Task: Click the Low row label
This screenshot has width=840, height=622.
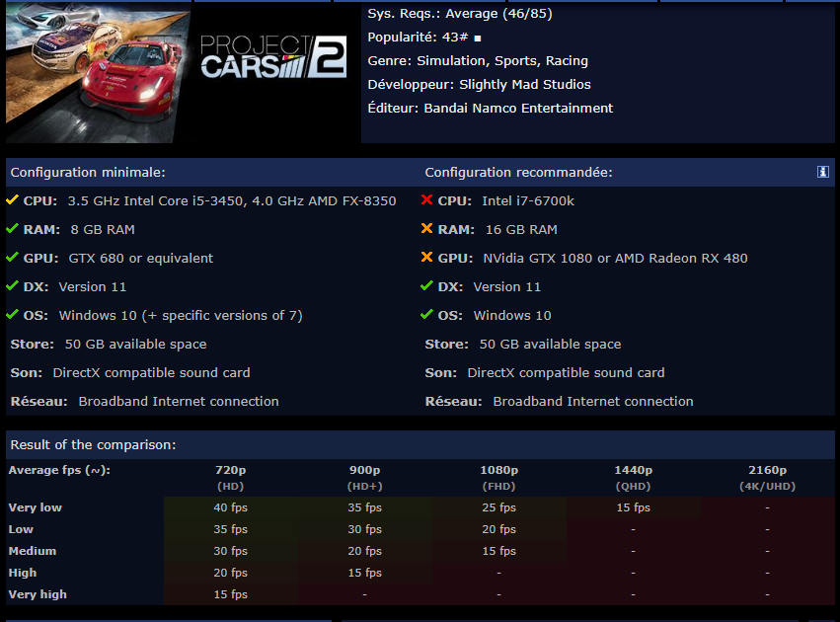Action: 21,529
